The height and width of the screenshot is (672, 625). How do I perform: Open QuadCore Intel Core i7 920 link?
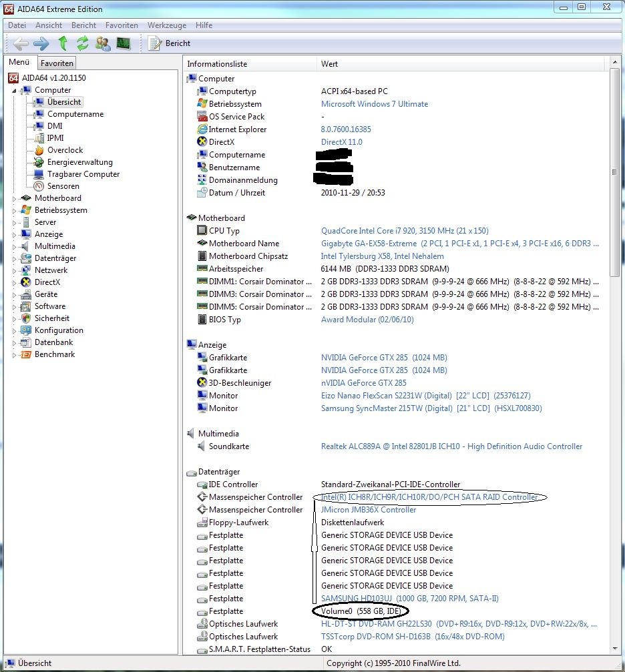pos(405,231)
